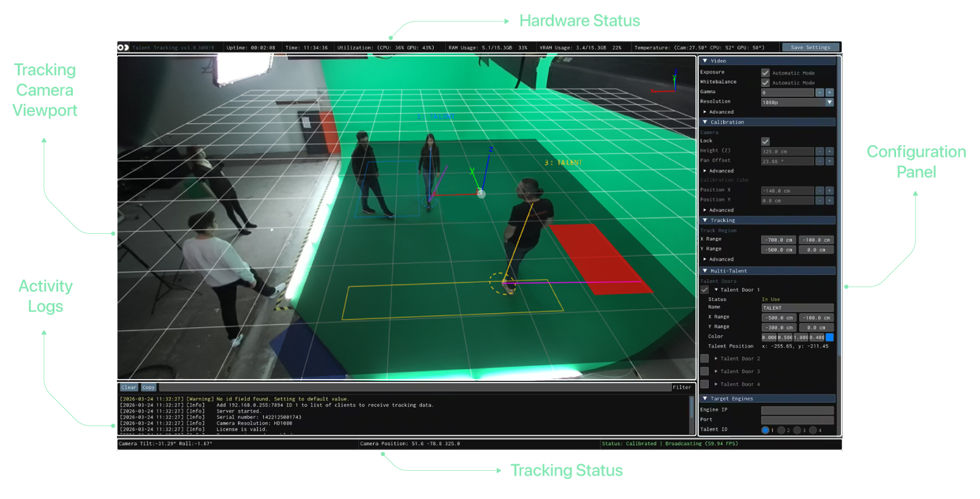Select Talent ID 3 radio button
980x499 pixels.
(x=797, y=430)
